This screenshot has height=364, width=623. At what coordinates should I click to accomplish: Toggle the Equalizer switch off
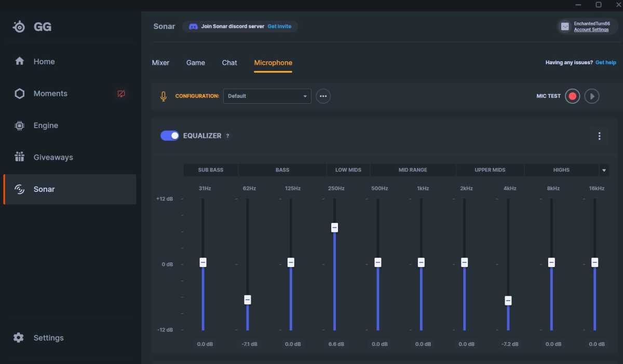point(170,135)
